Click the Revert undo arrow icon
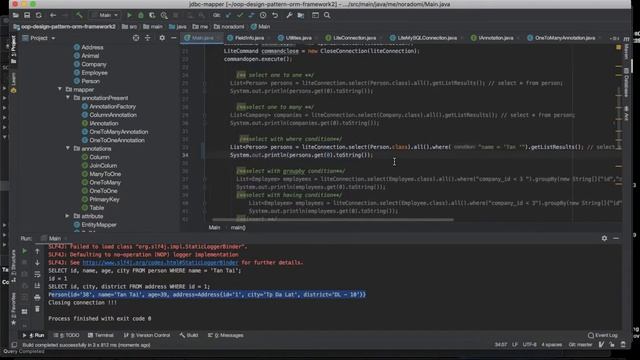This screenshot has width=640, height=360. click(275, 15)
